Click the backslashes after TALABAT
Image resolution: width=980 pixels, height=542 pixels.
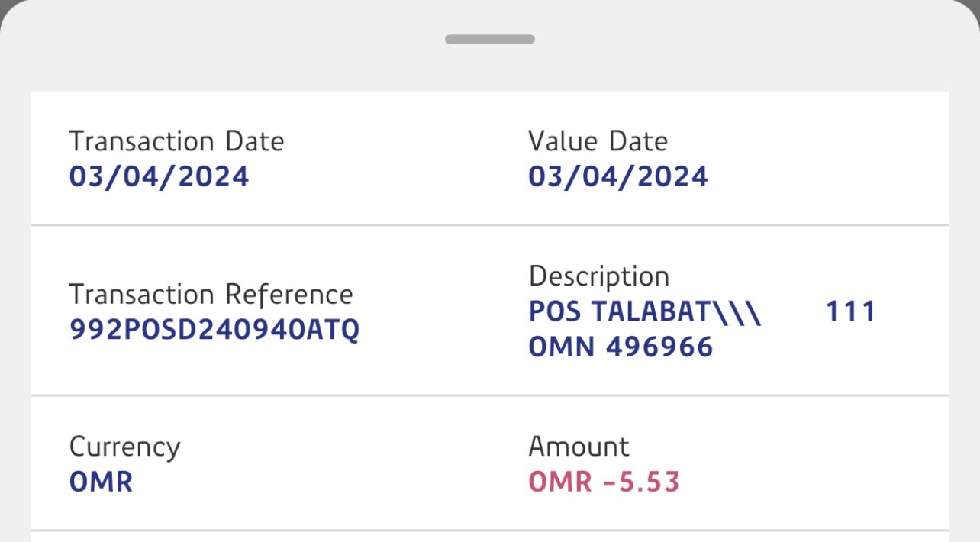(x=737, y=312)
